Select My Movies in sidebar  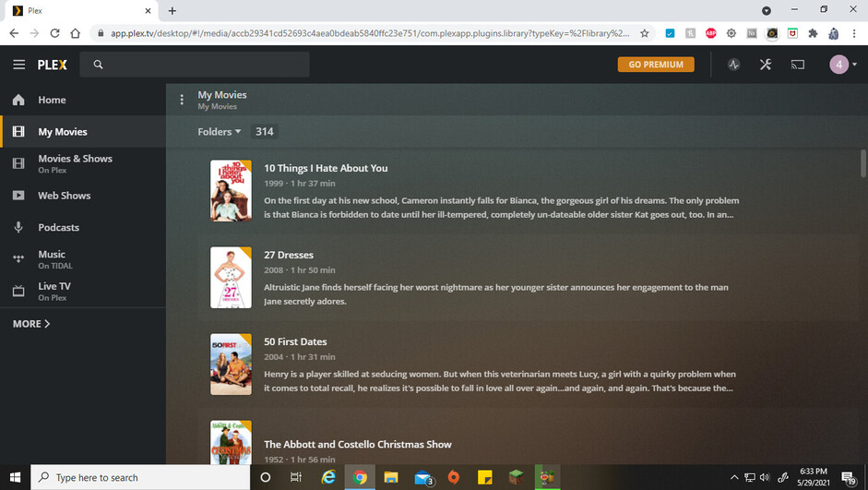[x=83, y=132]
